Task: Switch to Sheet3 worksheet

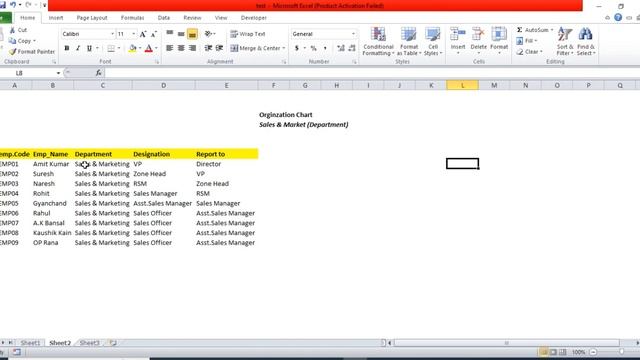Action: click(x=89, y=343)
